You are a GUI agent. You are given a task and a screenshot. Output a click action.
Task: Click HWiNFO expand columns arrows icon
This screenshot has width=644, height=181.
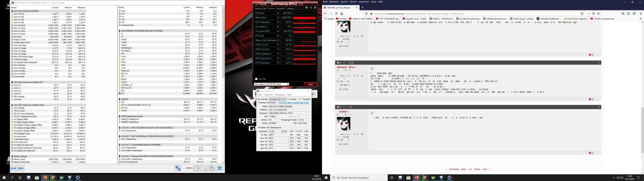[14, 168]
